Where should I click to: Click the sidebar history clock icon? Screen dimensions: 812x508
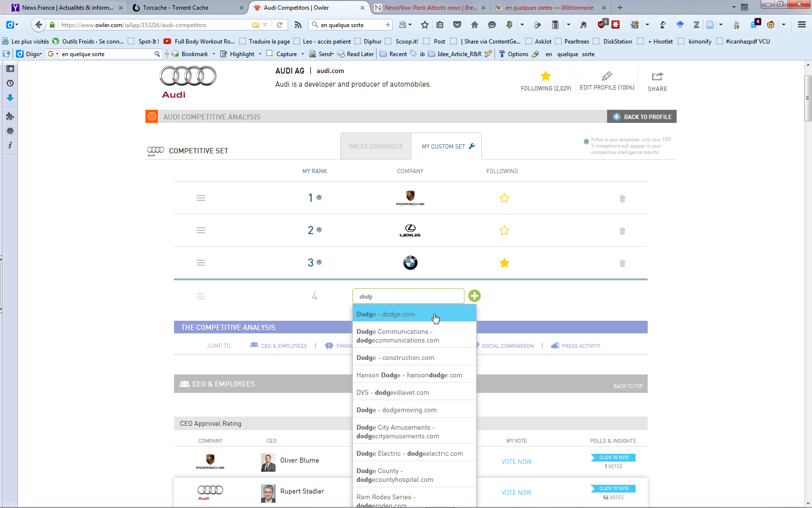click(10, 83)
